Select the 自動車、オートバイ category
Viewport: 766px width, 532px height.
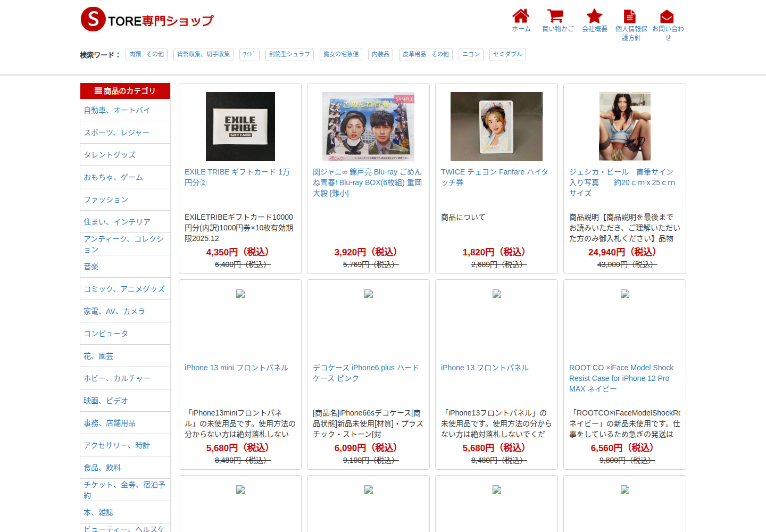coord(117,110)
